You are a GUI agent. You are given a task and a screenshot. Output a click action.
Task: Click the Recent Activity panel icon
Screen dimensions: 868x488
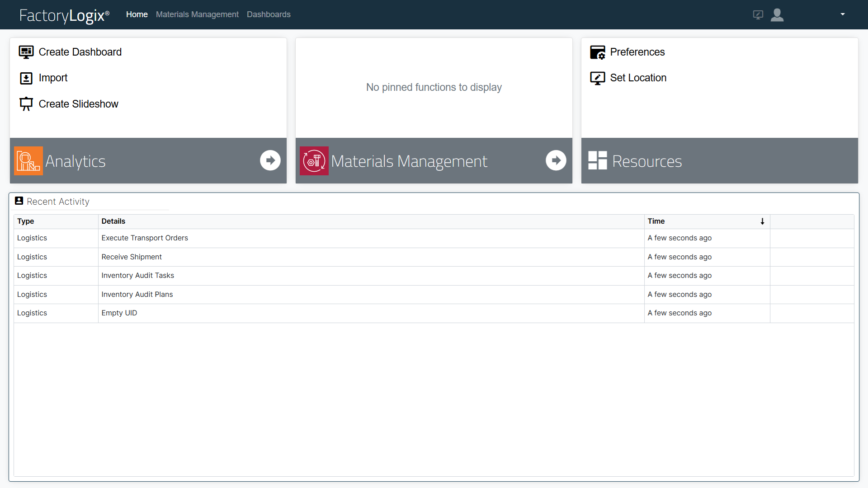tap(19, 201)
